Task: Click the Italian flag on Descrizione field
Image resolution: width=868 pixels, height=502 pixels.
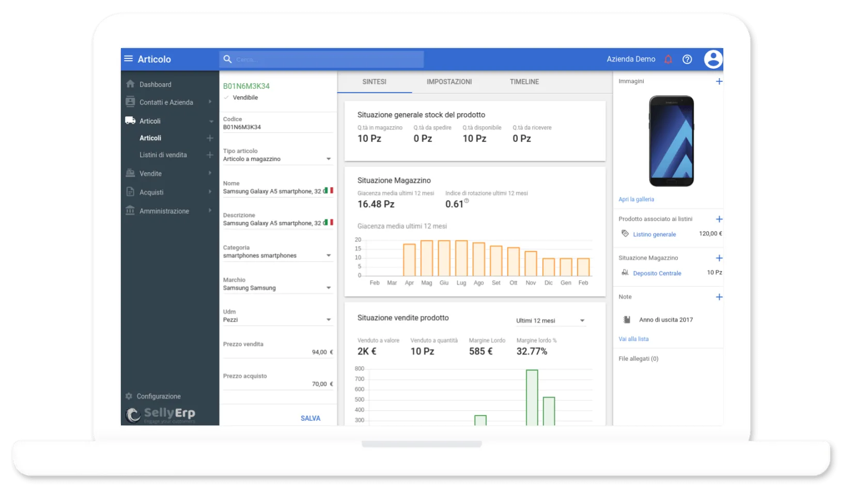Action: pos(328,223)
